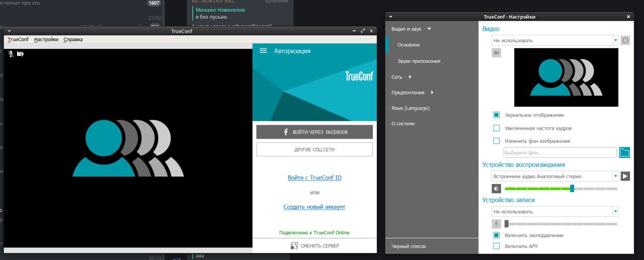This screenshot has height=260, width=644.
Task: Click the speaker volume icon
Action: (496, 189)
